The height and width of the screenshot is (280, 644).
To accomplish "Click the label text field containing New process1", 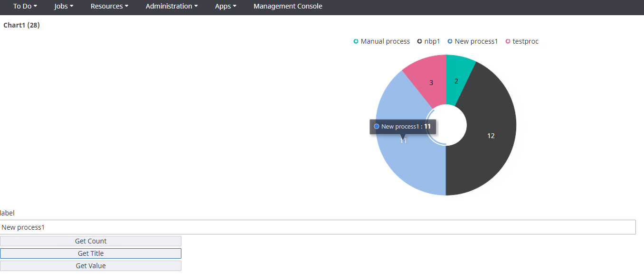I will 317,227.
